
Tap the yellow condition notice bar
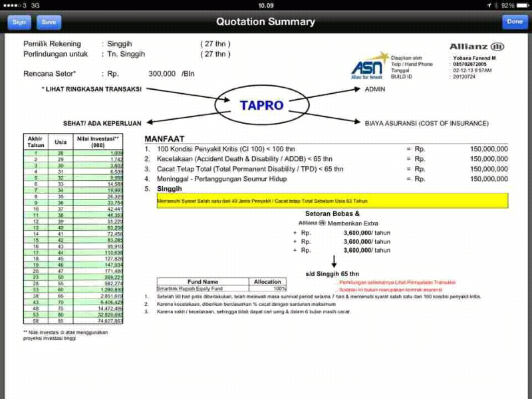(x=332, y=201)
